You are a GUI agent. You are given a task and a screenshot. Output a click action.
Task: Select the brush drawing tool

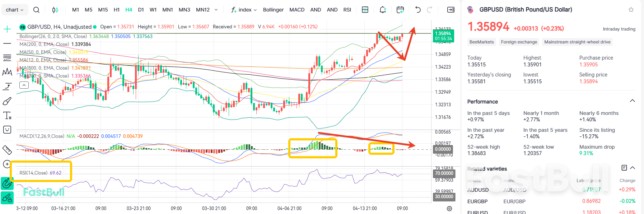coord(7,101)
